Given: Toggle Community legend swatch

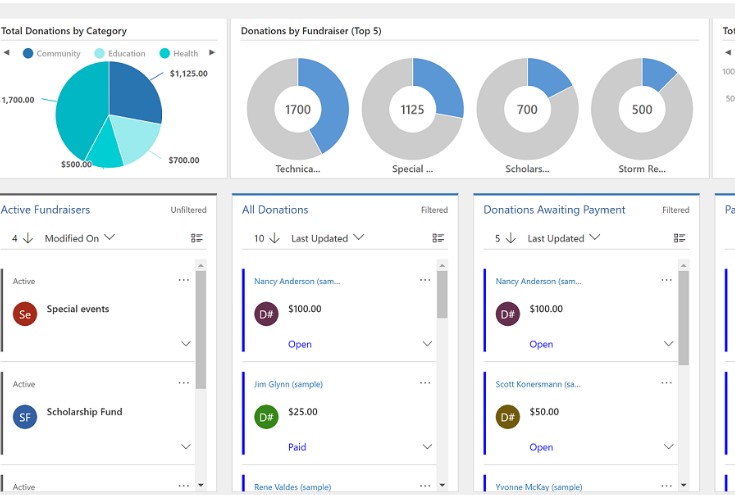Looking at the screenshot, I should tap(28, 53).
